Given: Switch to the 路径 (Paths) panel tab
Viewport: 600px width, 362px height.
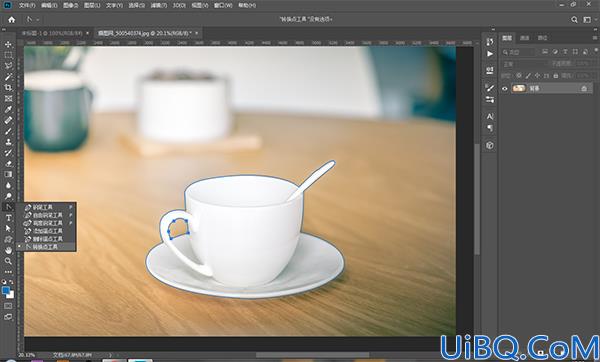Looking at the screenshot, I should click(542, 38).
